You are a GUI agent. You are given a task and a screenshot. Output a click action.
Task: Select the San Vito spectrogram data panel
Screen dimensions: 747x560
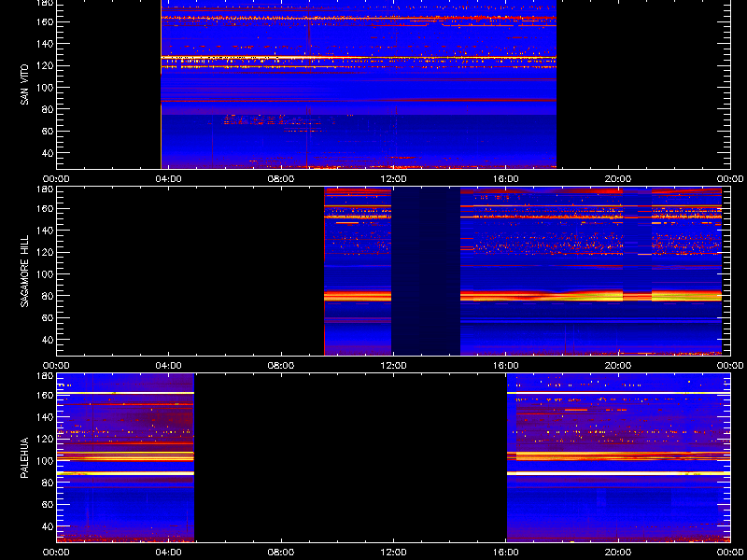(x=393, y=84)
